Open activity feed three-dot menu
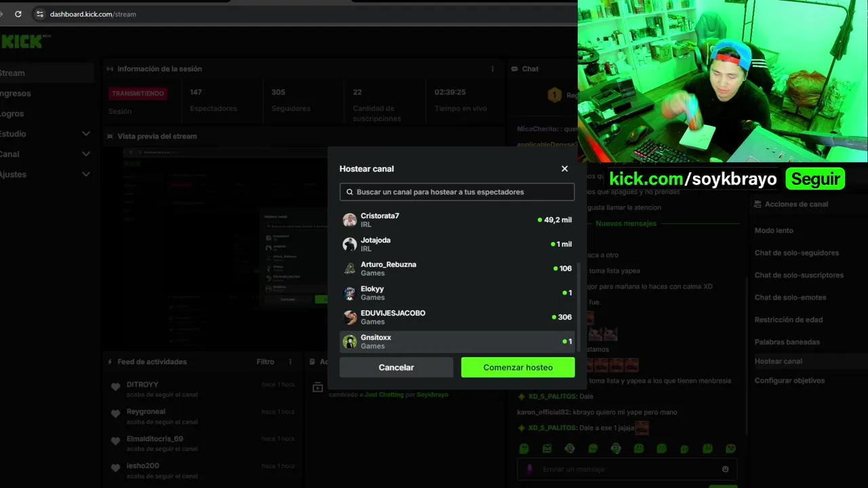This screenshot has height=488, width=868. click(290, 362)
